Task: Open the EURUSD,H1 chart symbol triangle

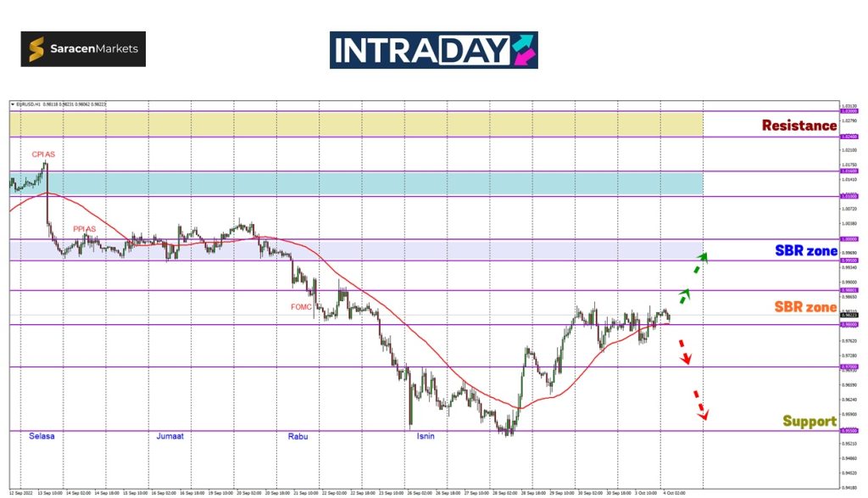Action: click(13, 104)
